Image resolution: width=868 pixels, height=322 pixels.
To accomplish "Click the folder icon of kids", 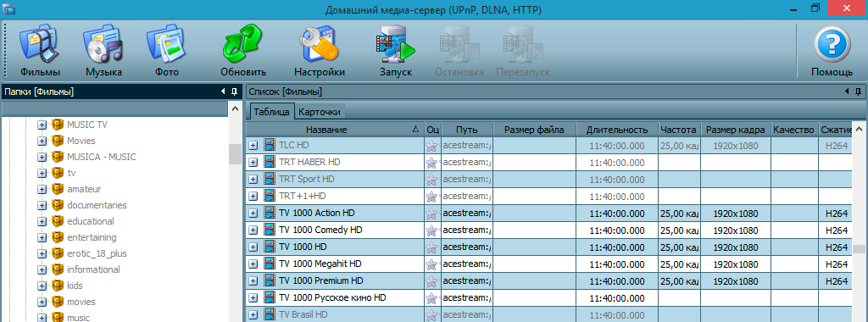I will (x=58, y=286).
